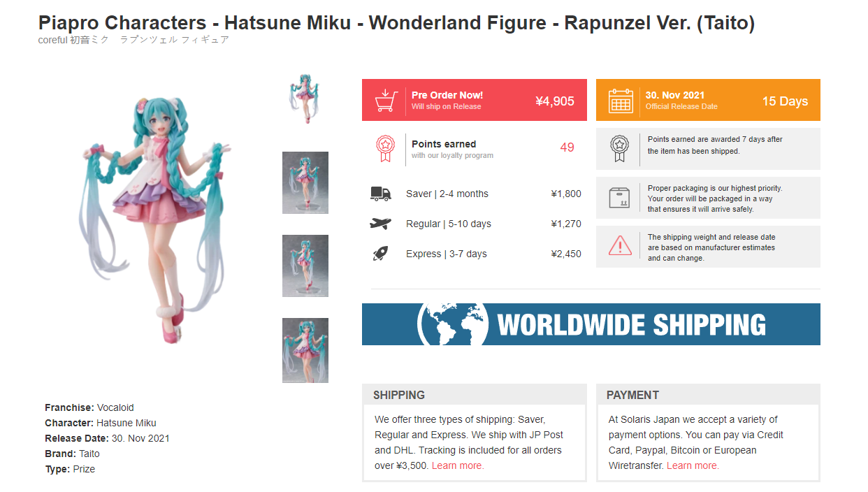Click the Pre Order Now button
Screen dimensions: 868x492
coord(475,100)
